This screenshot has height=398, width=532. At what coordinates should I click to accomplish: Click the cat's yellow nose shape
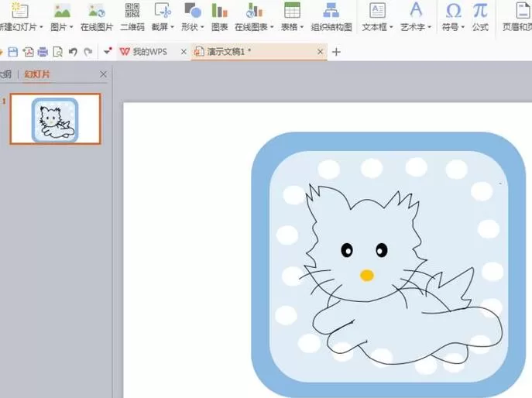[x=367, y=275]
